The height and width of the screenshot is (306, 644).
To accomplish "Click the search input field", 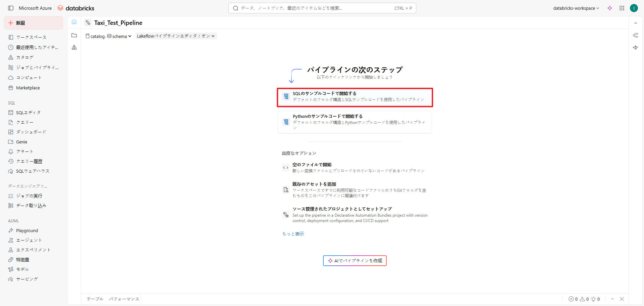I will point(315,8).
